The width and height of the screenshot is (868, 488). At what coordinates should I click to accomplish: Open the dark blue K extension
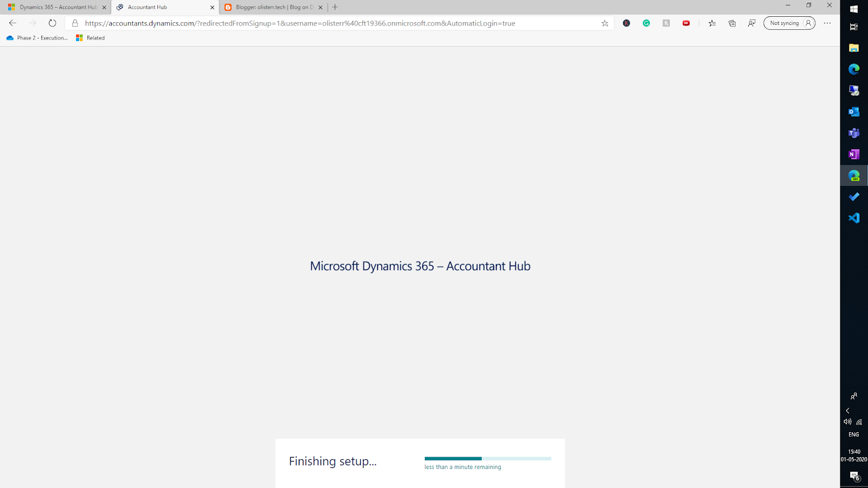click(x=627, y=23)
